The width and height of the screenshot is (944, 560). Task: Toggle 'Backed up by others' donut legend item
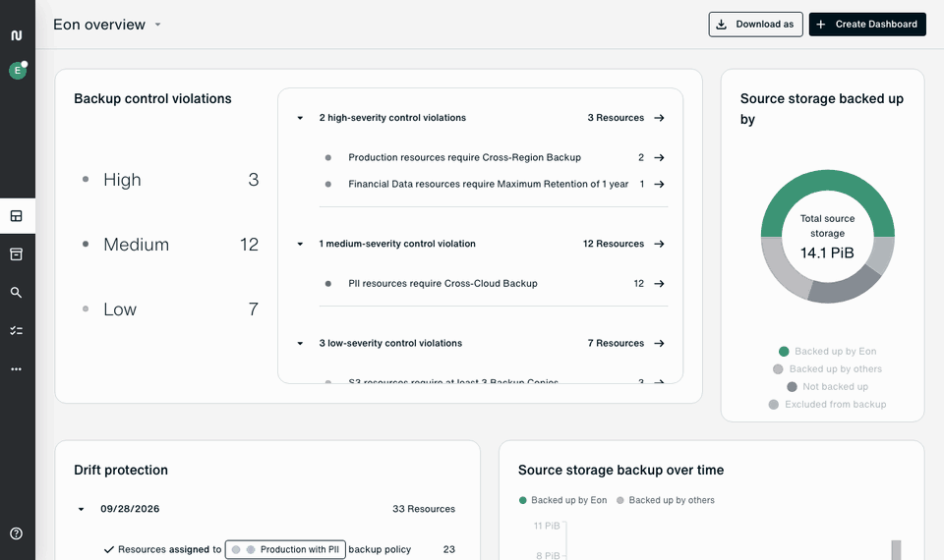(x=827, y=368)
